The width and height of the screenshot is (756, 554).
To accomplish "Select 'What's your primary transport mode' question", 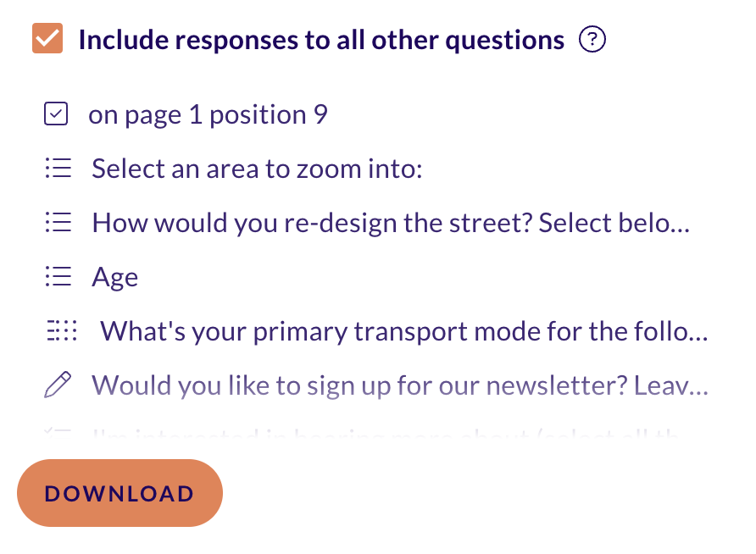I will tap(404, 331).
